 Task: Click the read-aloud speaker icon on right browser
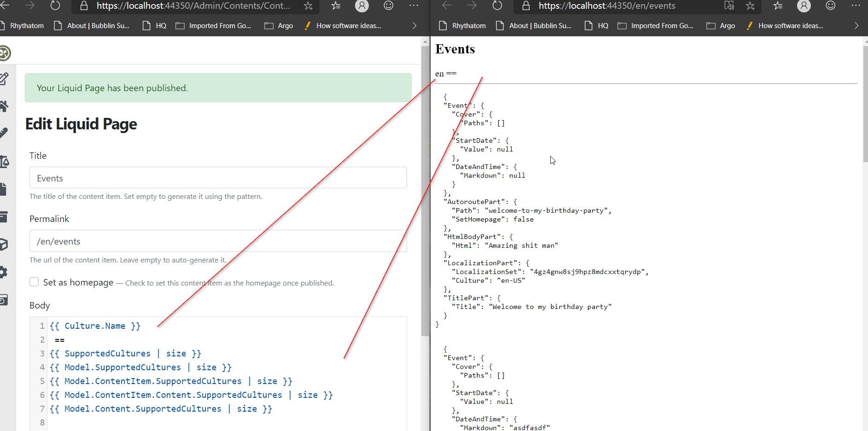point(729,6)
